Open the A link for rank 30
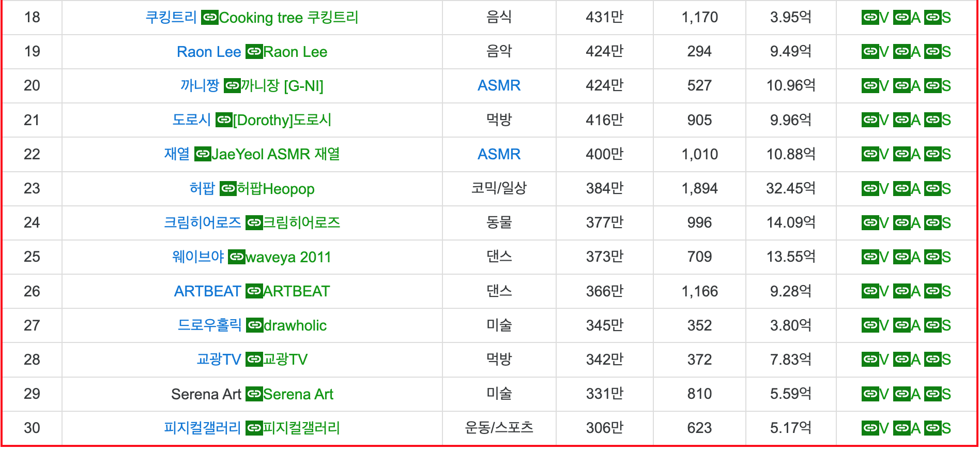 click(x=907, y=428)
